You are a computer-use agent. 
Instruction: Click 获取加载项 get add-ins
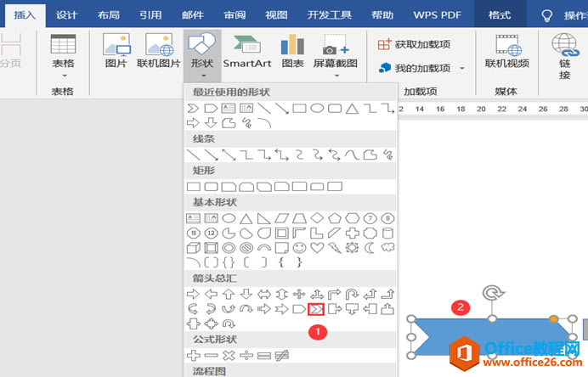(x=414, y=44)
